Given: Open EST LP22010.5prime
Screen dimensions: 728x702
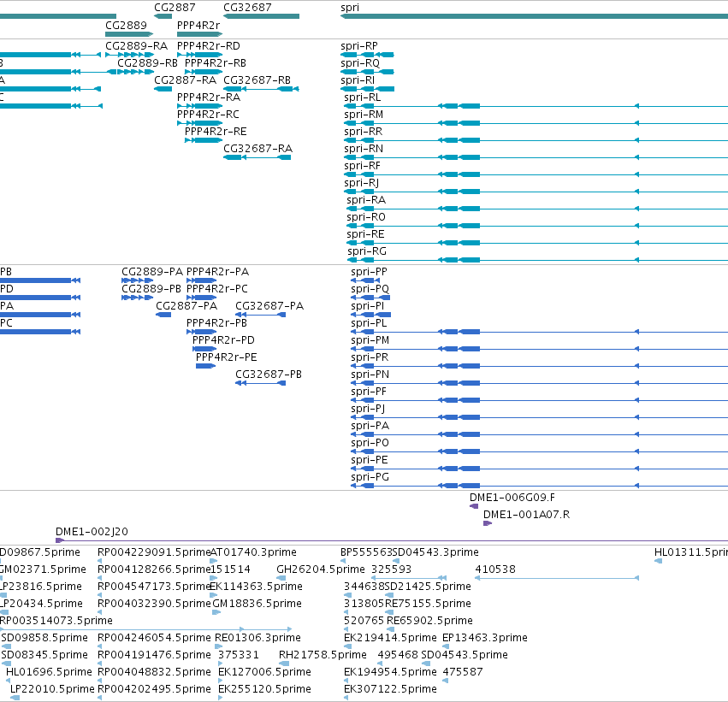Looking at the screenshot, I should [52, 689].
